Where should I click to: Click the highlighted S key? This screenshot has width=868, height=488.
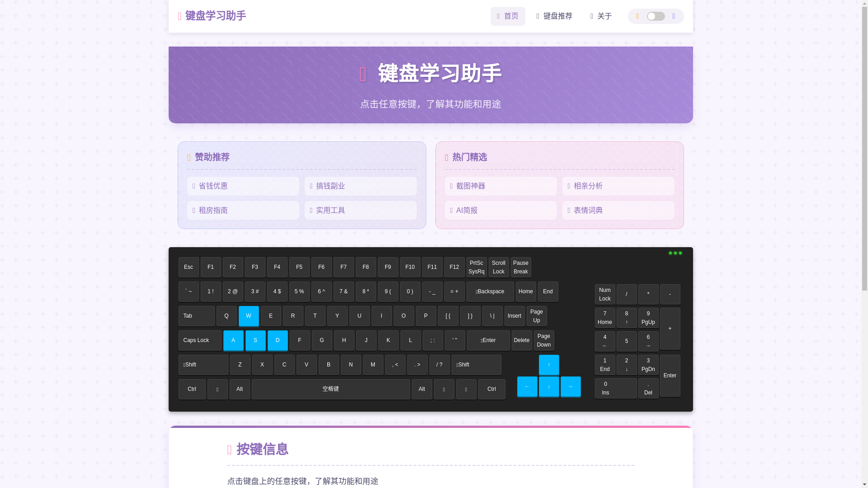[x=255, y=340]
